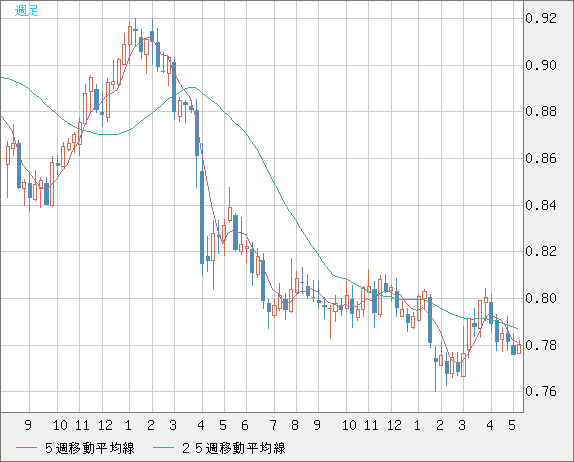Viewport: 574px width, 462px height.
Task: Click the pink legend line for 5週移動平均線
Action: click(x=26, y=448)
